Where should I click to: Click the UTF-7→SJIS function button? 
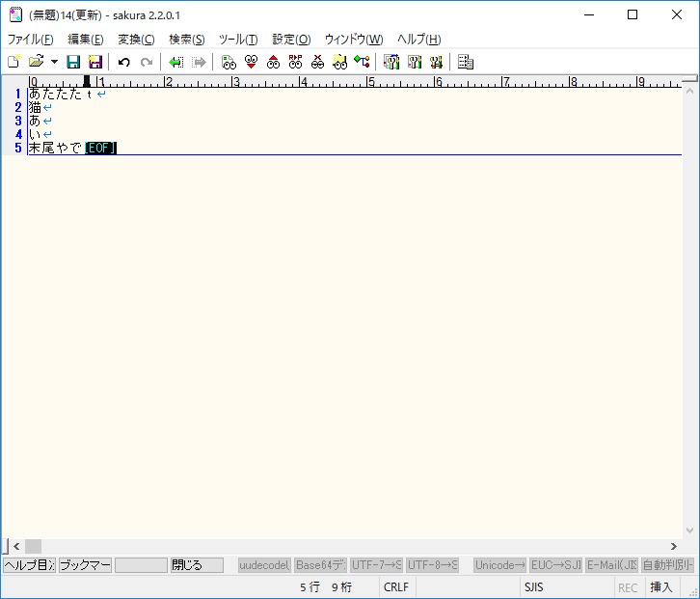click(x=376, y=565)
